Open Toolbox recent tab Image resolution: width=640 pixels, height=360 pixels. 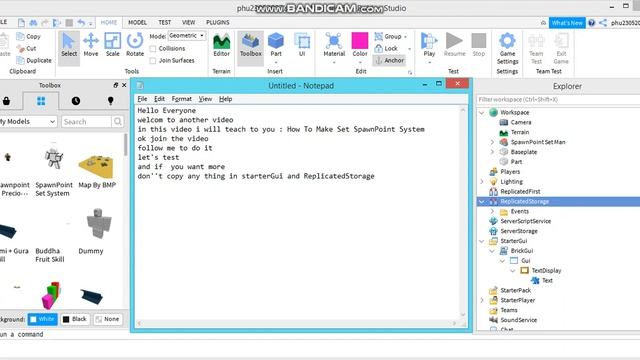76,101
